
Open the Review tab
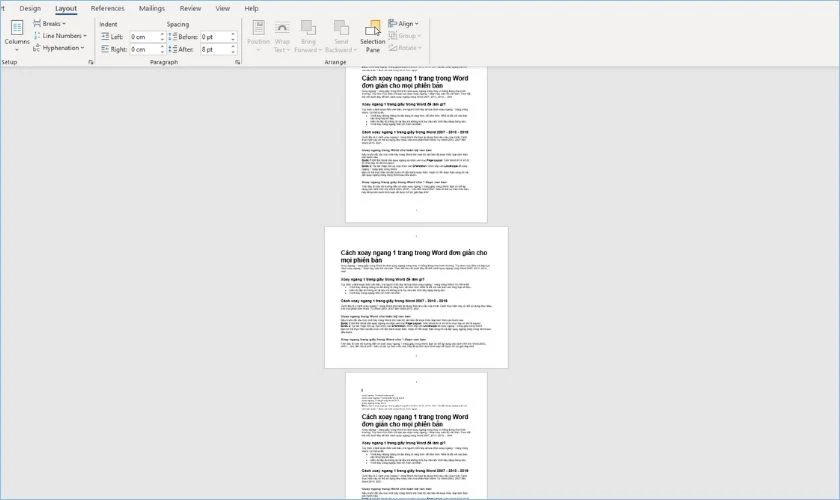click(x=190, y=8)
